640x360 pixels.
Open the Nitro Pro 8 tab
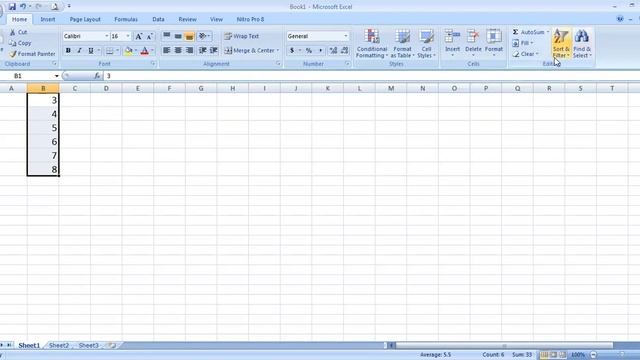[x=250, y=19]
